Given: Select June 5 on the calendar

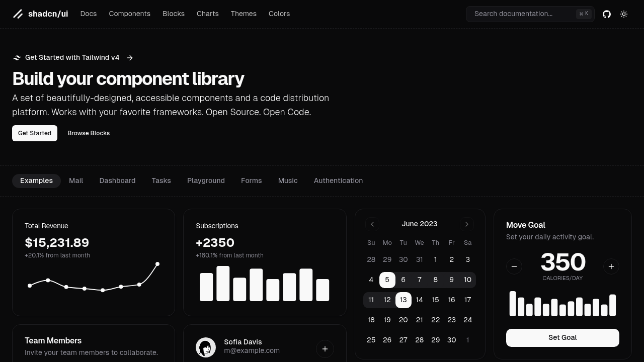Looking at the screenshot, I should coord(387,280).
